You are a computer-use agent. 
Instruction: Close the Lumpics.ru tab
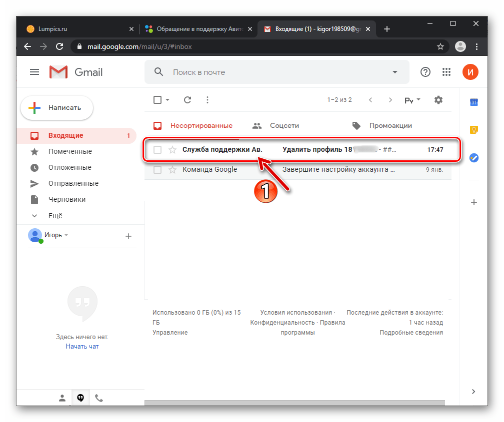(131, 29)
